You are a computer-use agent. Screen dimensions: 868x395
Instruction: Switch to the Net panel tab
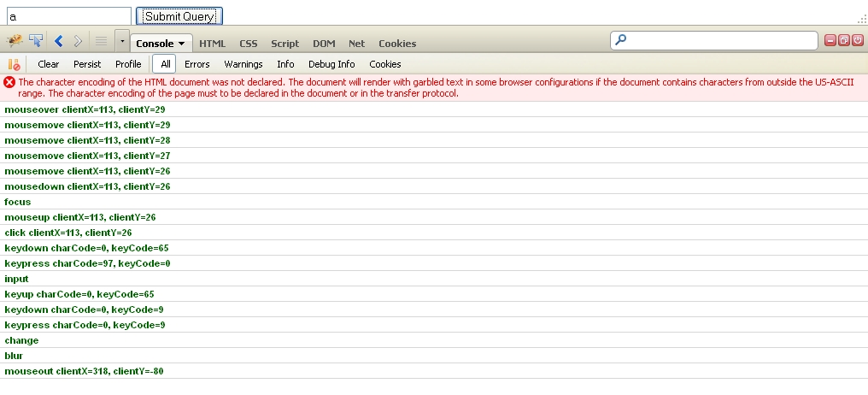tap(356, 44)
